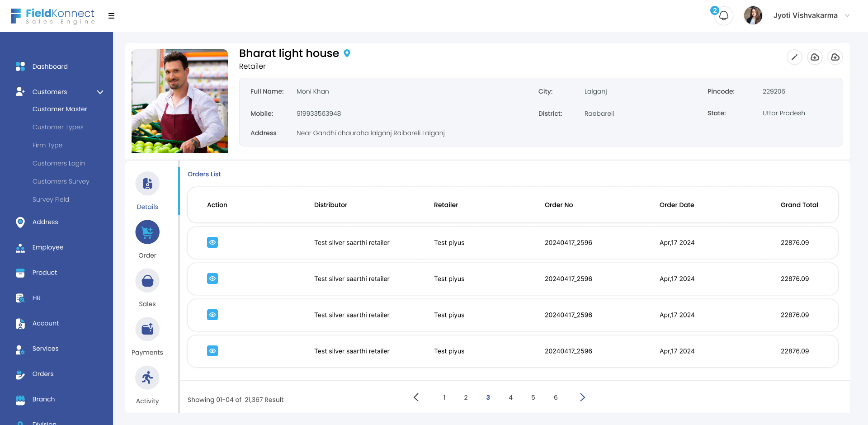This screenshot has width=868, height=425.
Task: Click the Dashboard sidebar icon
Action: [x=20, y=66]
